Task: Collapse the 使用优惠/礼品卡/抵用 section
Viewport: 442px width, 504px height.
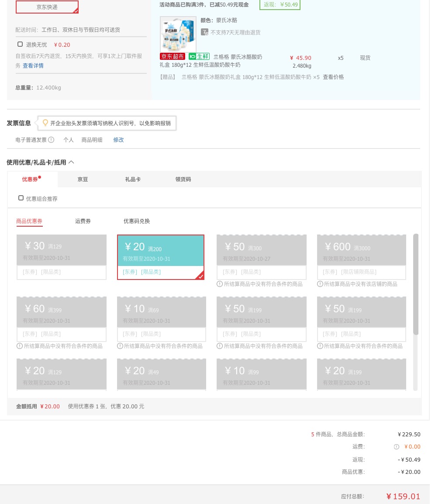Action: pyautogui.click(x=71, y=162)
